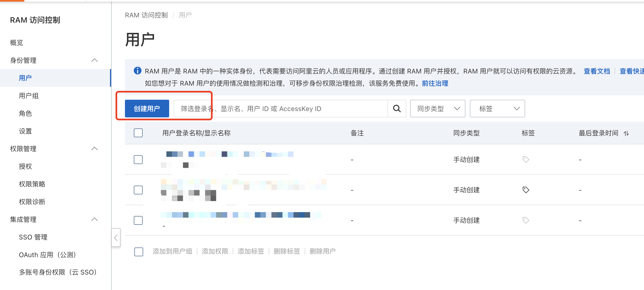The width and height of the screenshot is (644, 290).
Task: Collapse the 身份管理 sidebar section
Action: (95, 60)
